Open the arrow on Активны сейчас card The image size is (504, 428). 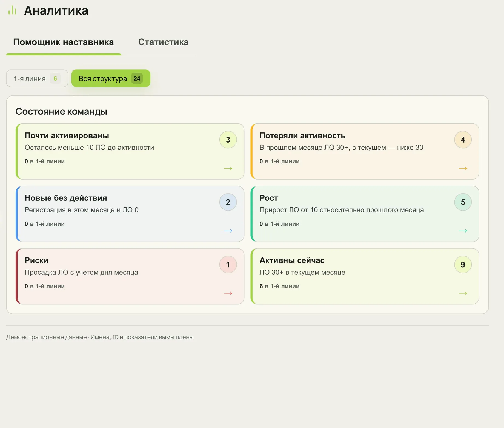463,293
